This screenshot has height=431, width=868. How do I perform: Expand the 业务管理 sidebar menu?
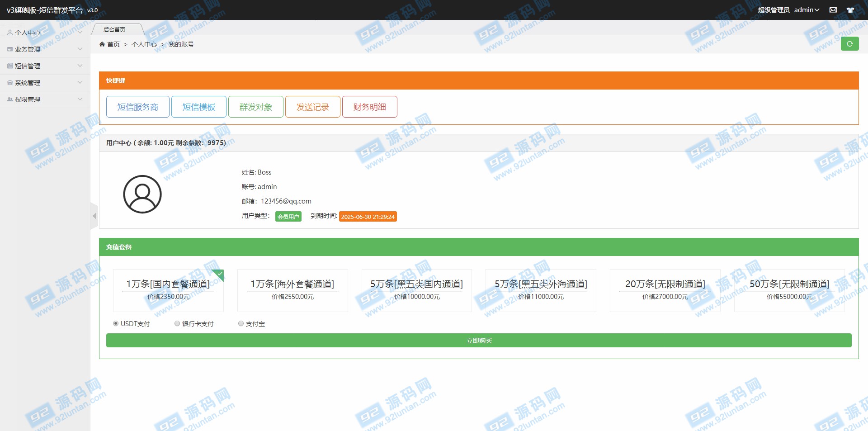45,49
